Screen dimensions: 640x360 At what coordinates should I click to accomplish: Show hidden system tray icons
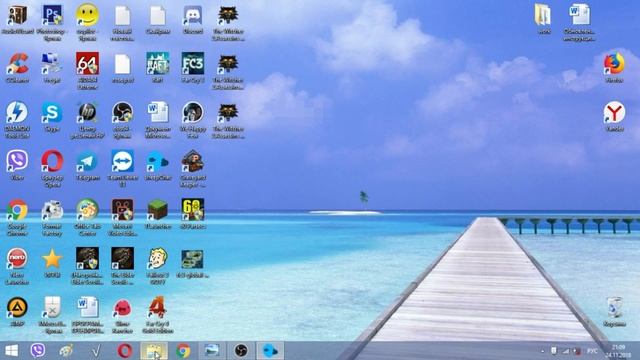point(542,351)
